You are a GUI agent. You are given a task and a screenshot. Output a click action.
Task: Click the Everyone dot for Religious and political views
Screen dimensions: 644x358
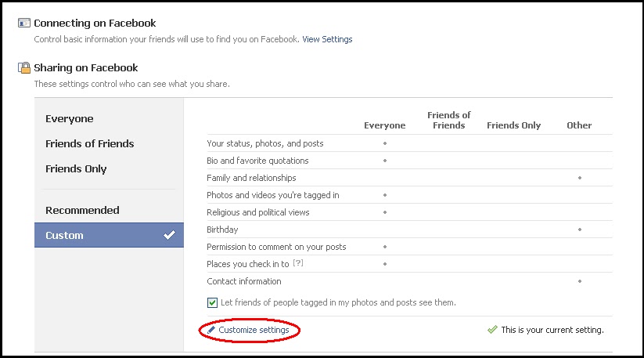coord(384,212)
